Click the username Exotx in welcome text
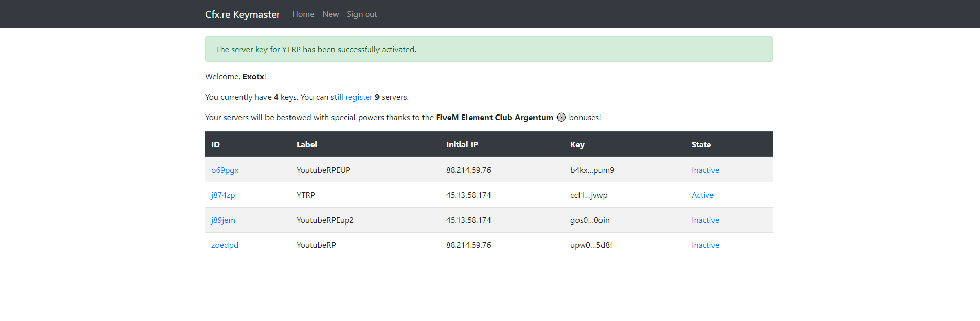980x321 pixels. click(x=253, y=77)
